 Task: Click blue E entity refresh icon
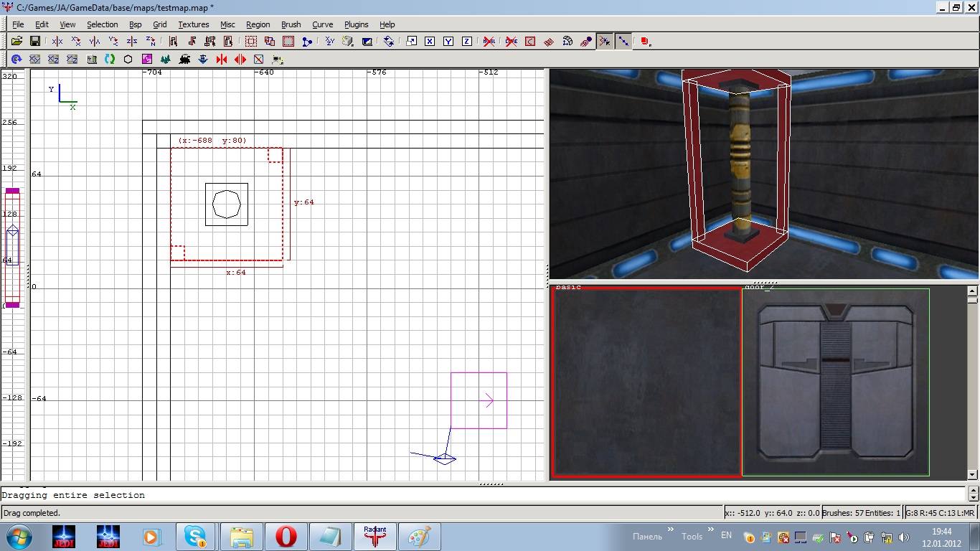click(16, 59)
